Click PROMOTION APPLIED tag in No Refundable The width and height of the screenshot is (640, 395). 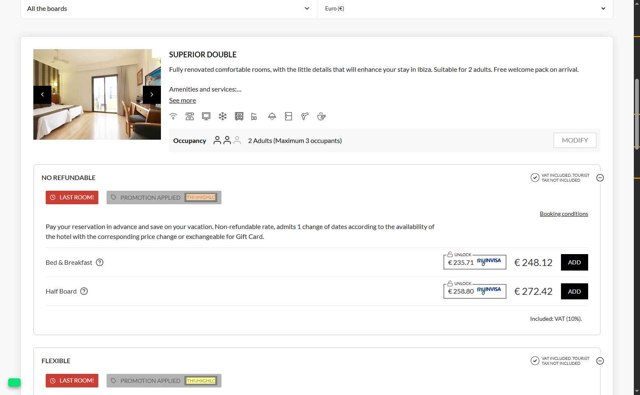(x=164, y=198)
